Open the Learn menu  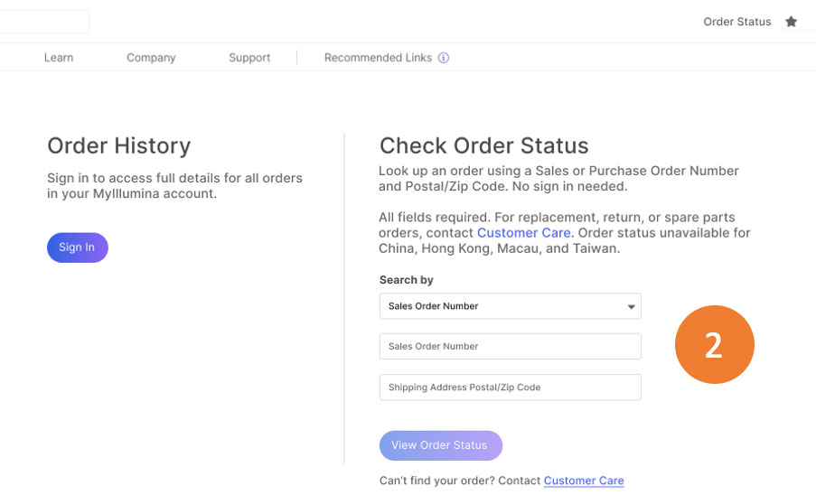click(59, 58)
